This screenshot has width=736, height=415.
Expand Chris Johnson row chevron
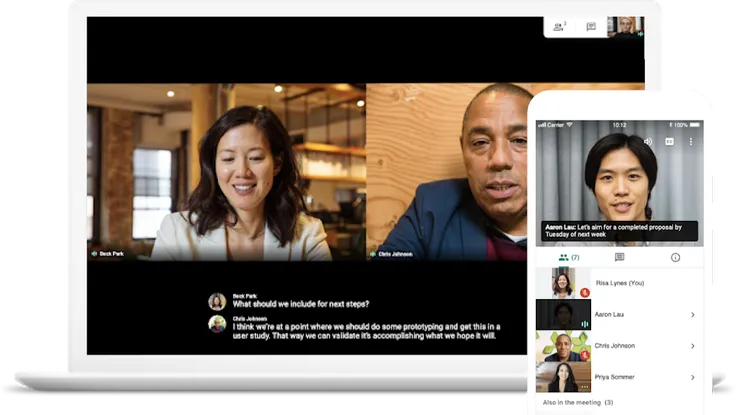click(x=693, y=346)
